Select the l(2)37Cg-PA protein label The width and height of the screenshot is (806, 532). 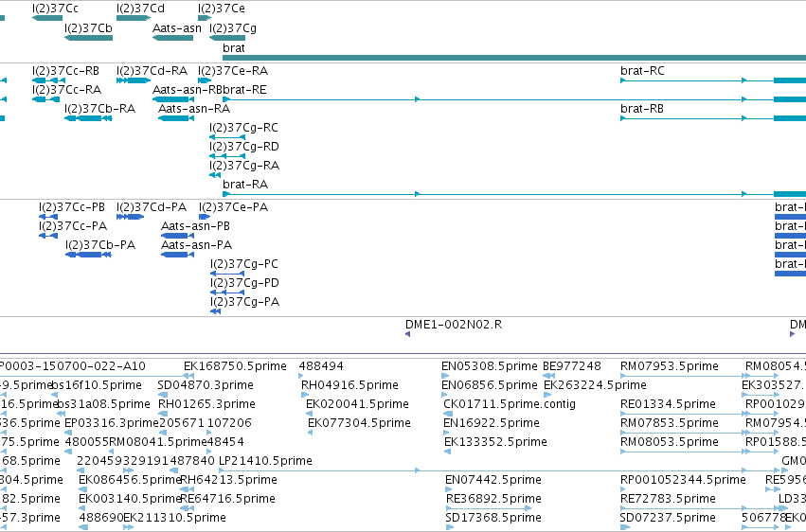pos(244,301)
